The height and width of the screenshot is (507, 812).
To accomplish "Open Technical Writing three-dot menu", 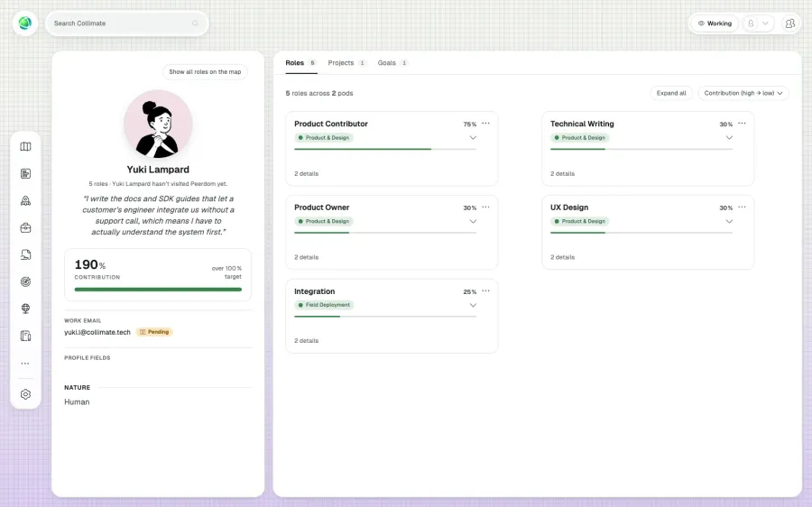I will pos(743,124).
